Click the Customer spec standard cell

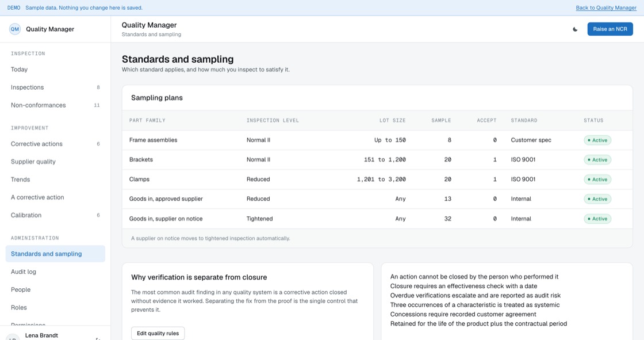click(531, 140)
